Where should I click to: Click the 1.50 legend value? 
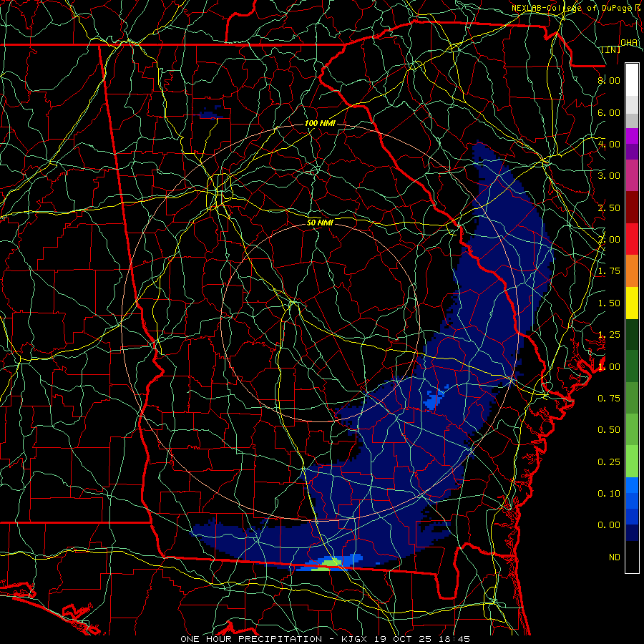click(x=609, y=303)
